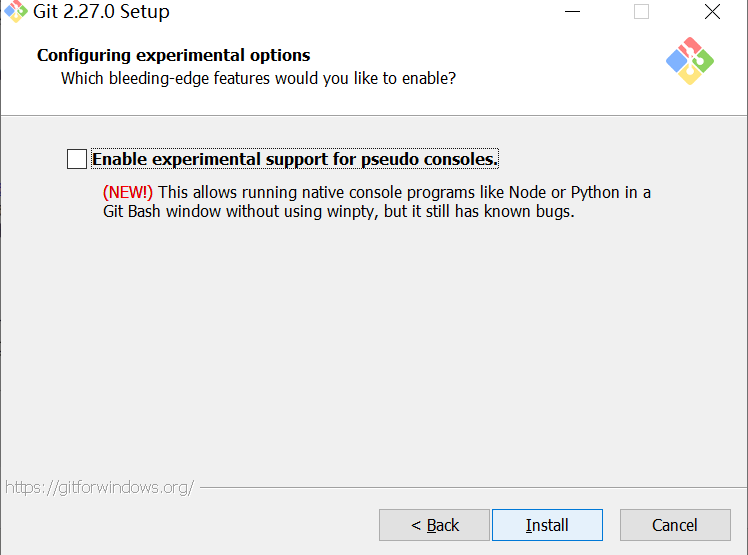
Task: Click the 'Enable experimental support for pseudo consoles' label
Action: pos(294,159)
